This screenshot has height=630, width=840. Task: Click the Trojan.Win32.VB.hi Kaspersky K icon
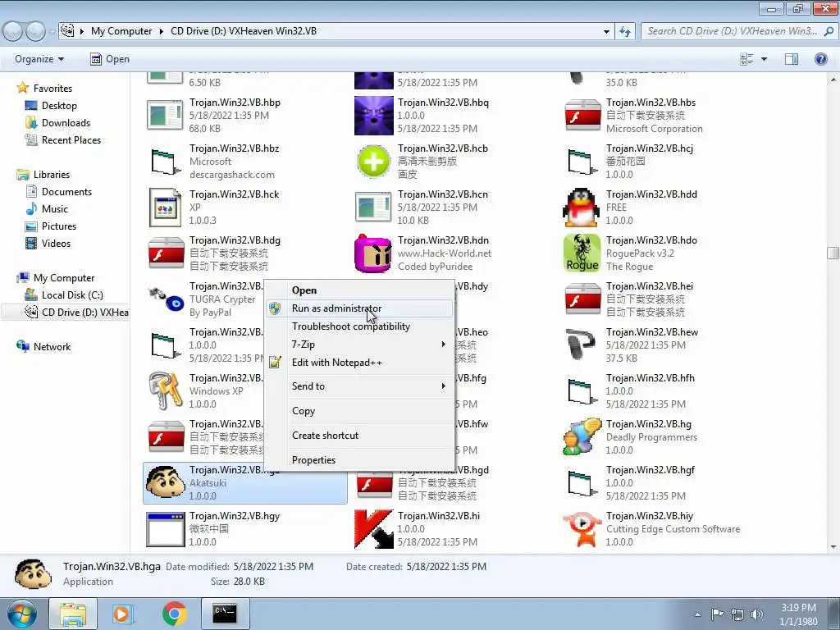(374, 529)
